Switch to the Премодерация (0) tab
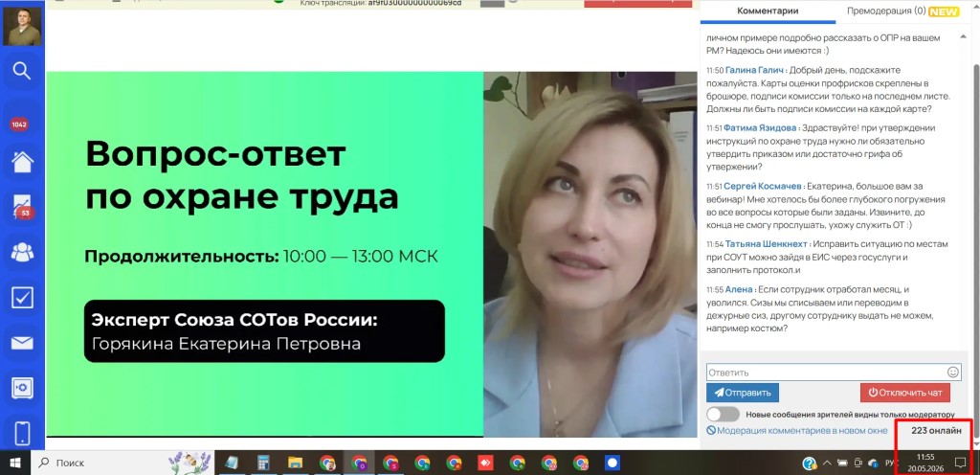 coord(886,11)
